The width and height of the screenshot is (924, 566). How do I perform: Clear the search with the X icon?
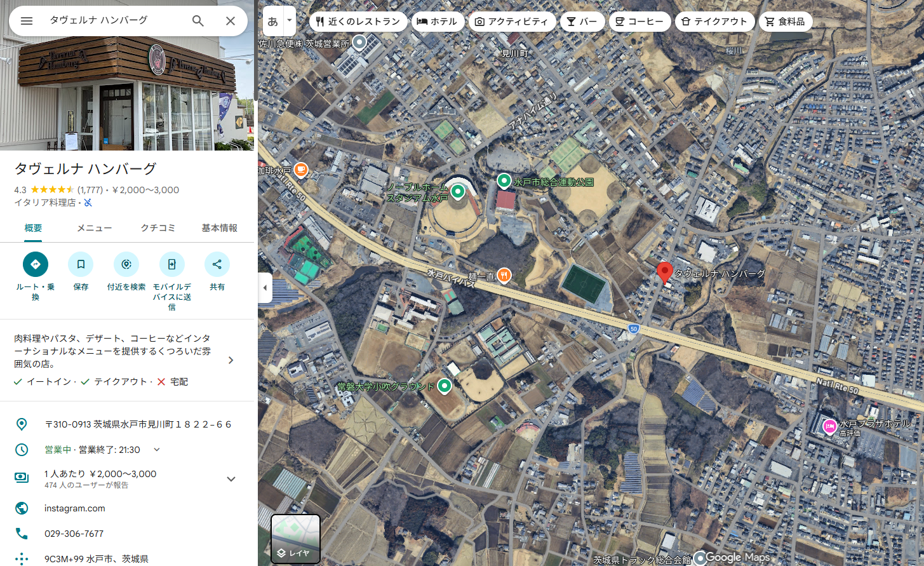click(231, 21)
